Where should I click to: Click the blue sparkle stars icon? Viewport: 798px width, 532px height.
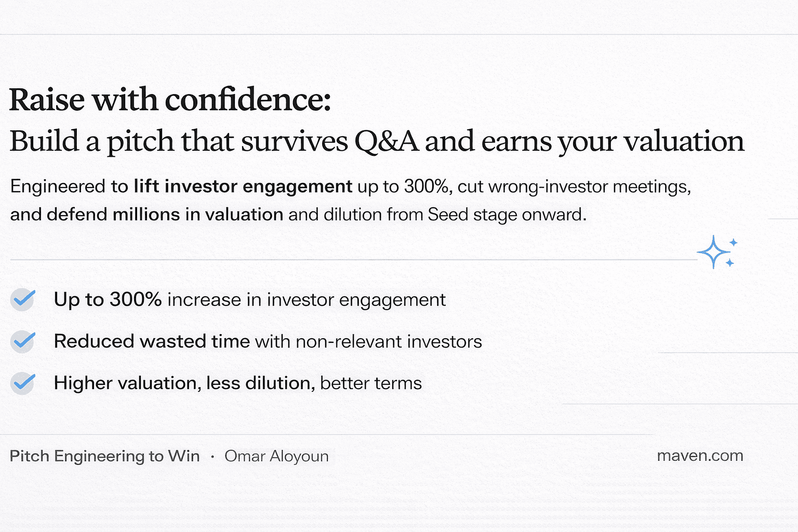[x=716, y=252]
